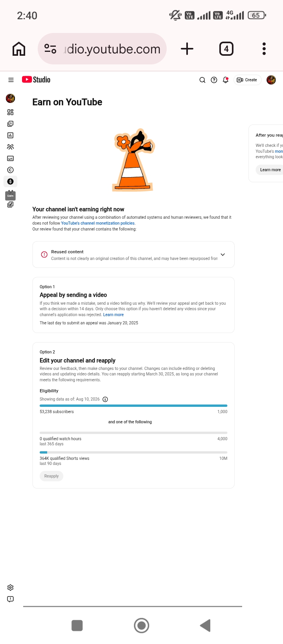Open the search magnifier icon
Viewport: 283px width, 644px height.
pyautogui.click(x=202, y=80)
